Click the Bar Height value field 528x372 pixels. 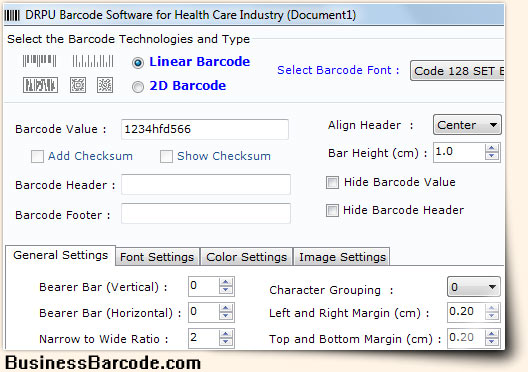[459, 152]
